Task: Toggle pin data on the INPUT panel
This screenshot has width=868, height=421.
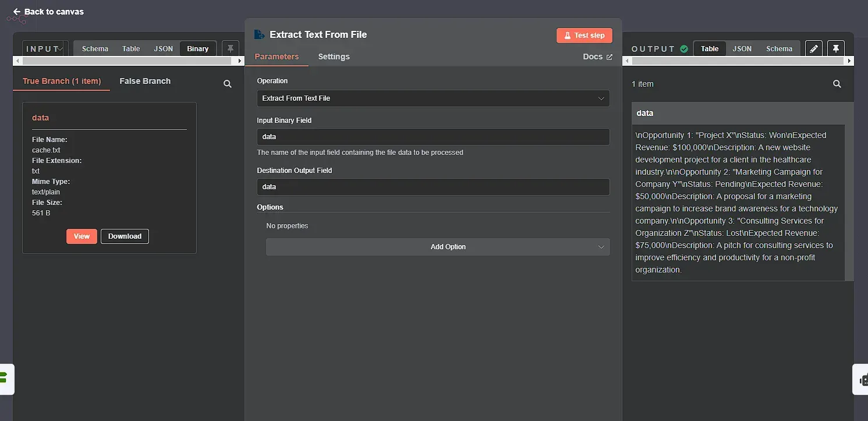Action: [x=231, y=48]
